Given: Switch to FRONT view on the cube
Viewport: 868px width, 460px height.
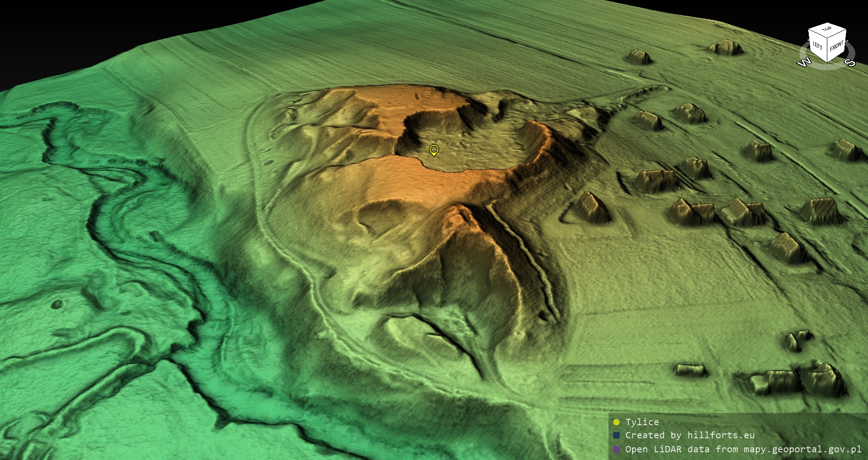Looking at the screenshot, I should (836, 46).
